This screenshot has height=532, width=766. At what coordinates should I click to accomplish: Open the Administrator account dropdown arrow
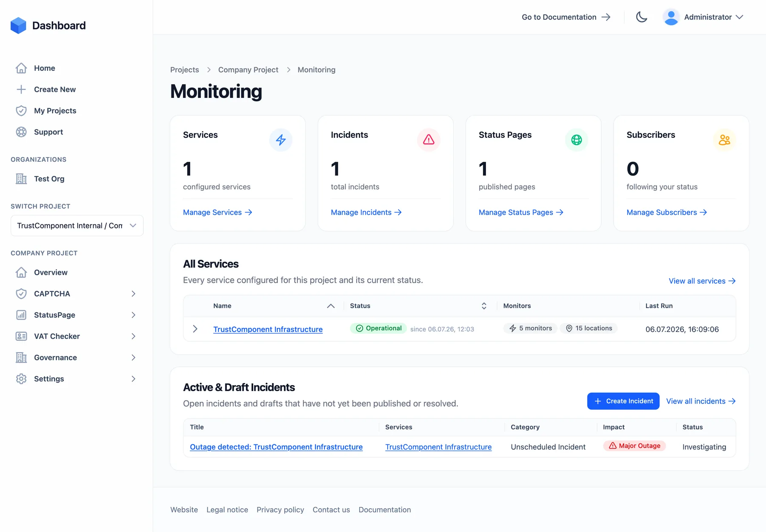click(739, 17)
